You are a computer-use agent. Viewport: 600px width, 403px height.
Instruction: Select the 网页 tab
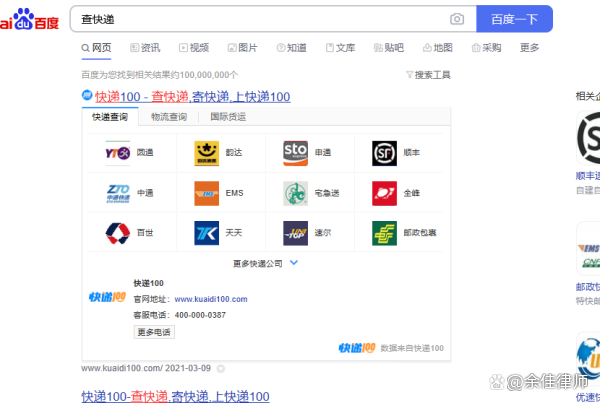96,48
